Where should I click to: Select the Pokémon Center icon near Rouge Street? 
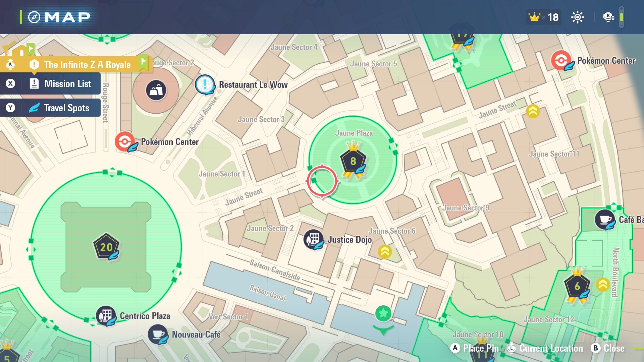[x=125, y=141]
